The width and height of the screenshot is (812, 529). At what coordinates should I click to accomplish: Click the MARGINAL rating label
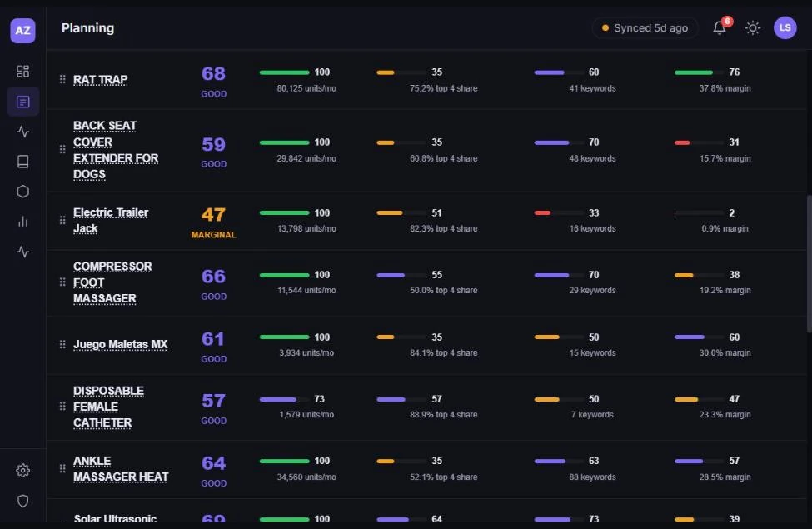(x=213, y=235)
